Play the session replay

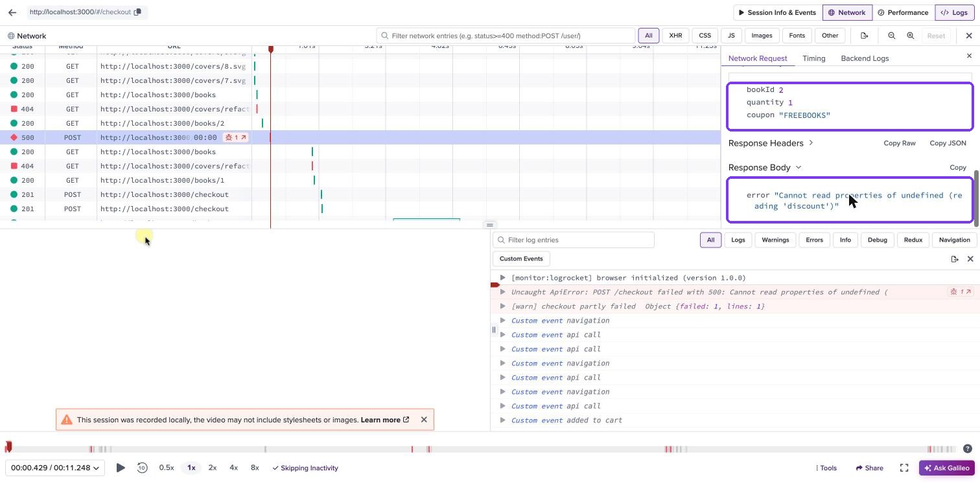coord(121,468)
